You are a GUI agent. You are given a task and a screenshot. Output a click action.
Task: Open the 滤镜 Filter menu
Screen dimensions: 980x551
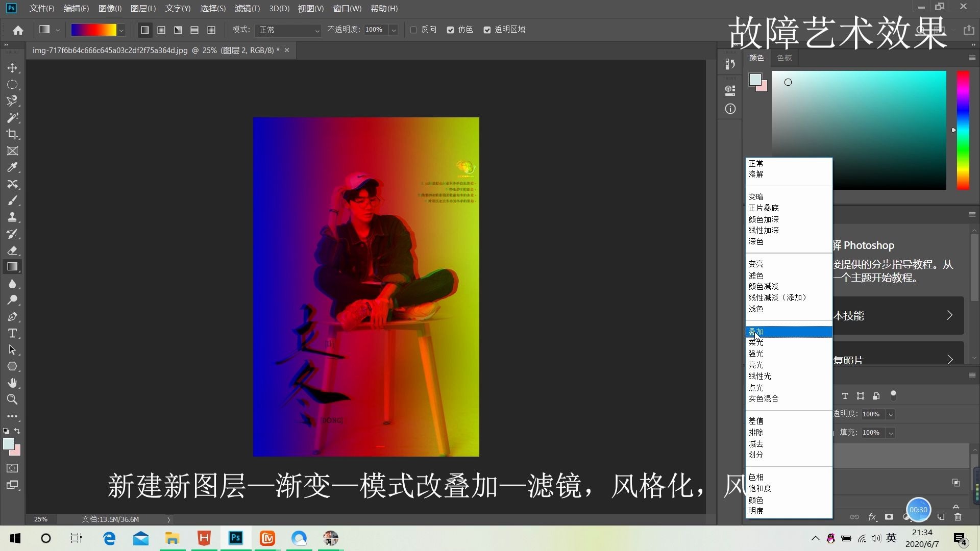tap(247, 9)
